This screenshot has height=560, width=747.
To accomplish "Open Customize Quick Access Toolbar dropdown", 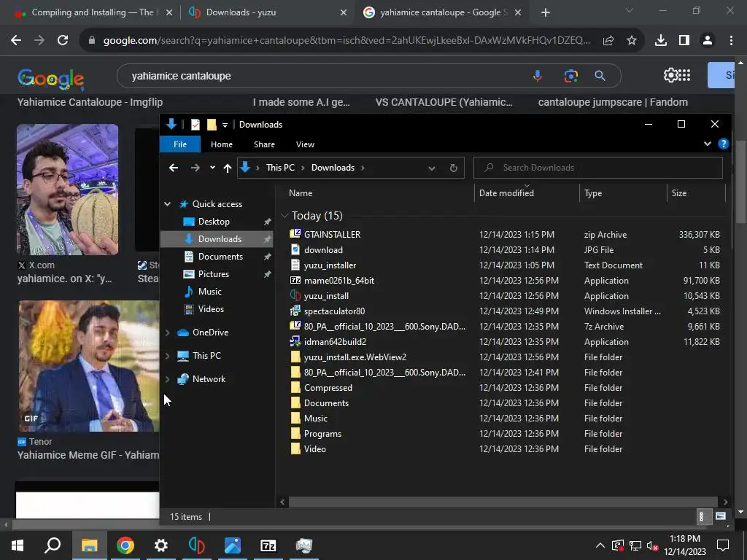I will pyautogui.click(x=225, y=125).
